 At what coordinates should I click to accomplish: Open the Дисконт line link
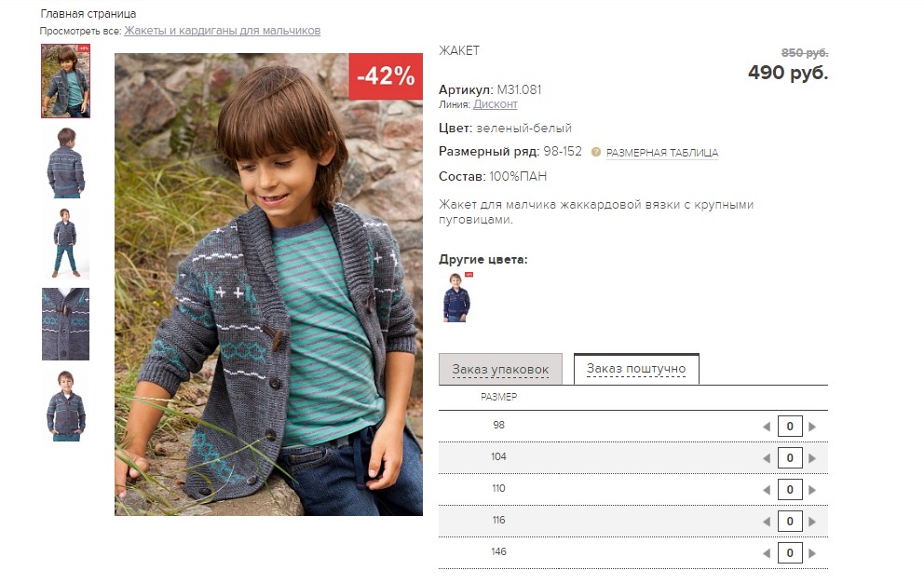pyautogui.click(x=496, y=104)
